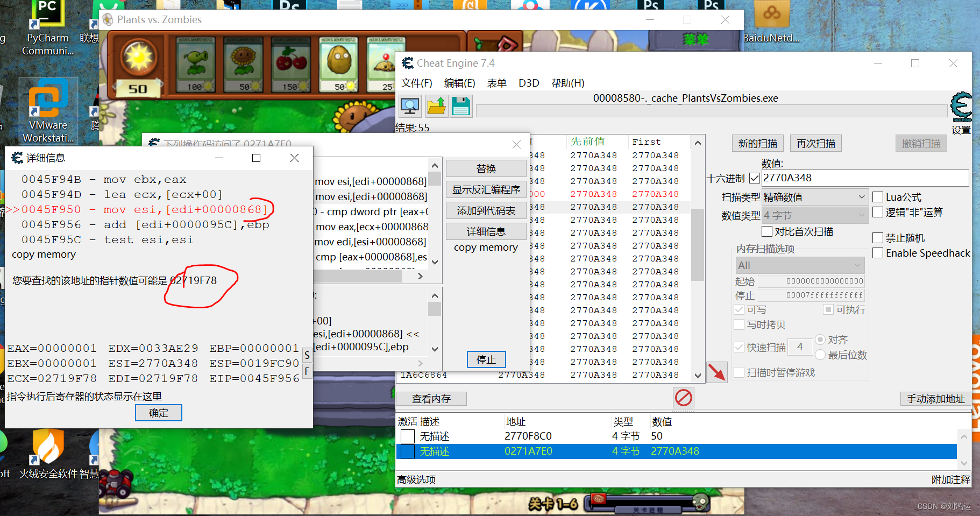The image size is (980, 516).
Task: Open the Edit menu
Action: click(x=460, y=83)
